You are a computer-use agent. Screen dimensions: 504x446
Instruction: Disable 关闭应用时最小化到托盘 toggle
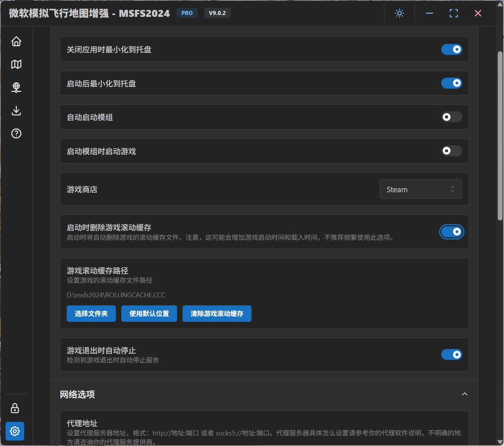point(452,49)
